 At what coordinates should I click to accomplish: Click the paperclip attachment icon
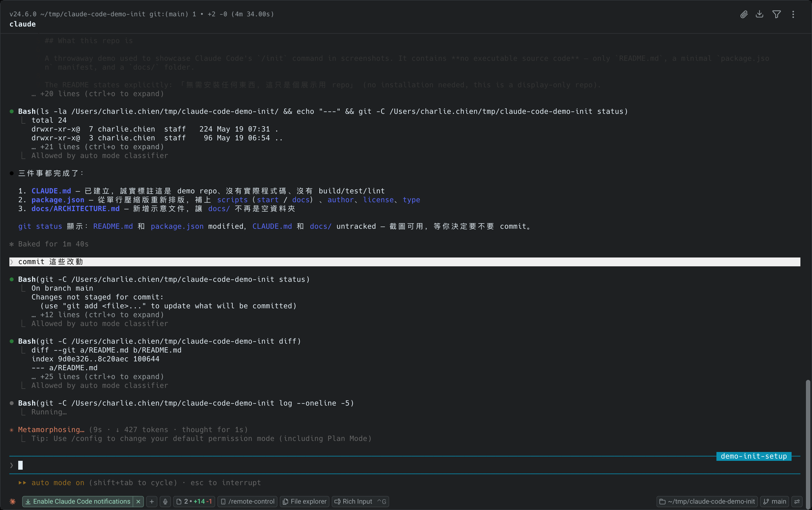[x=744, y=14]
